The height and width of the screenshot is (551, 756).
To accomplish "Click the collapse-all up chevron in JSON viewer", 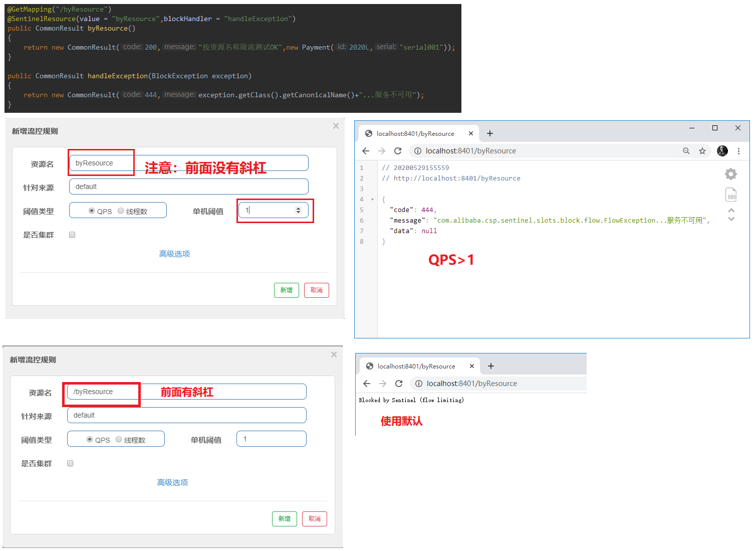I will pyautogui.click(x=731, y=211).
